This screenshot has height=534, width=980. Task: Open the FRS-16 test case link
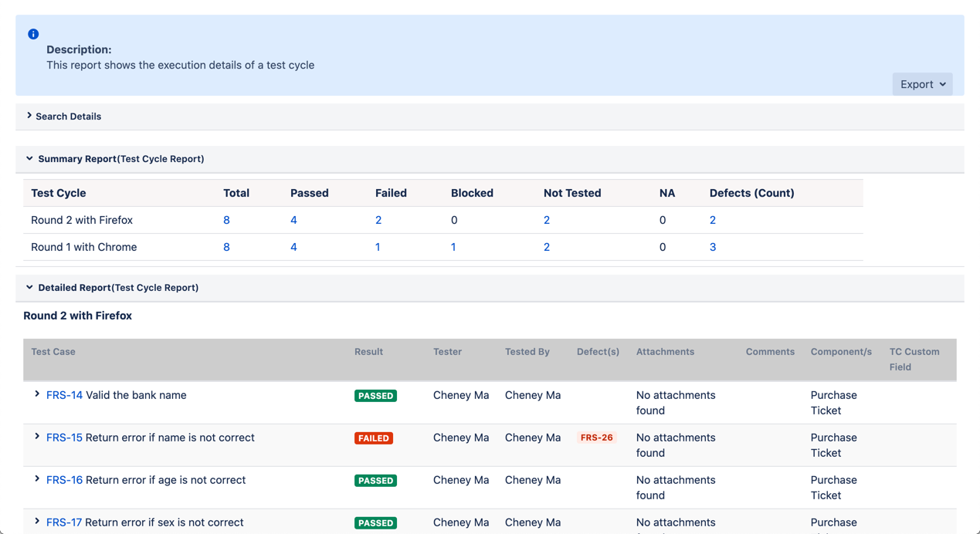pos(64,480)
